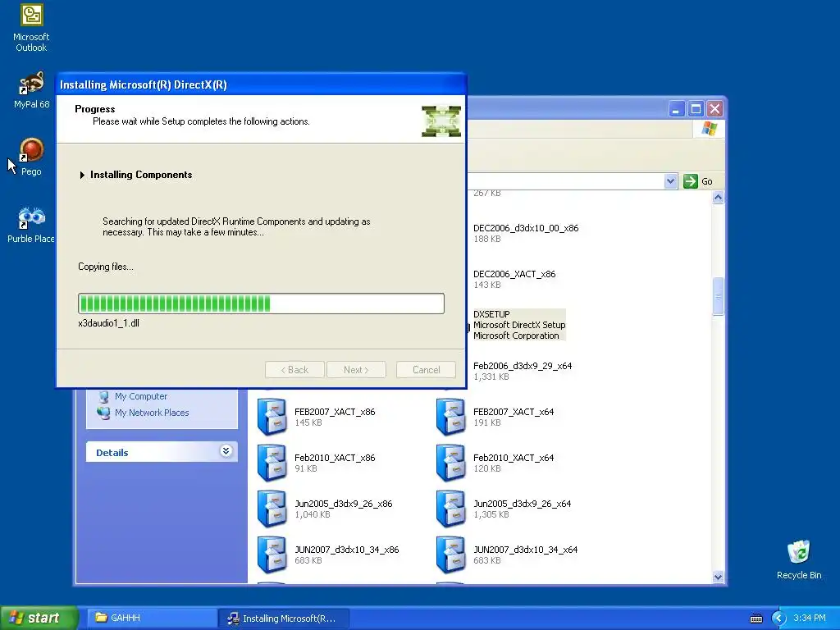This screenshot has width=840, height=630.
Task: Minimize the Explorer window
Action: (x=676, y=109)
